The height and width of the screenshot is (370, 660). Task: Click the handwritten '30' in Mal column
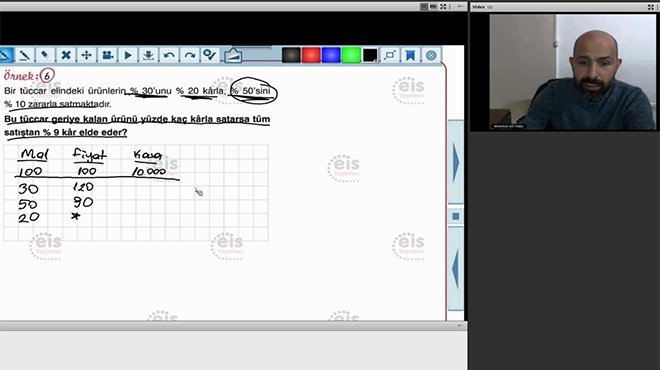coord(28,189)
